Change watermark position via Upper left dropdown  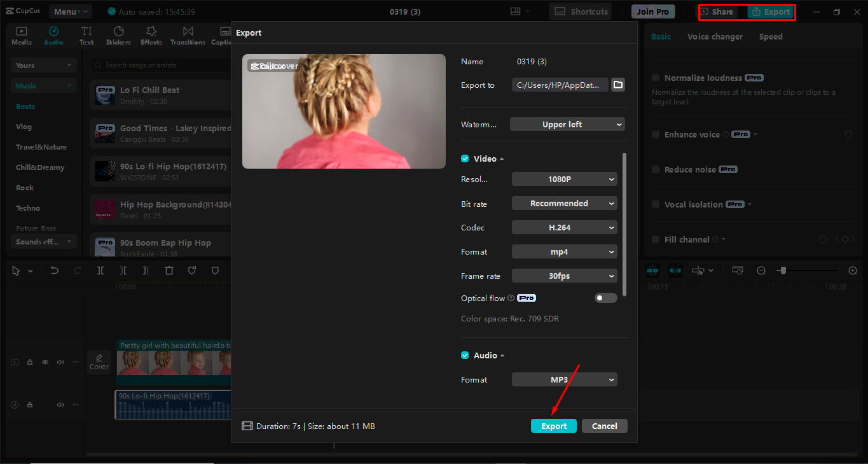(x=567, y=124)
